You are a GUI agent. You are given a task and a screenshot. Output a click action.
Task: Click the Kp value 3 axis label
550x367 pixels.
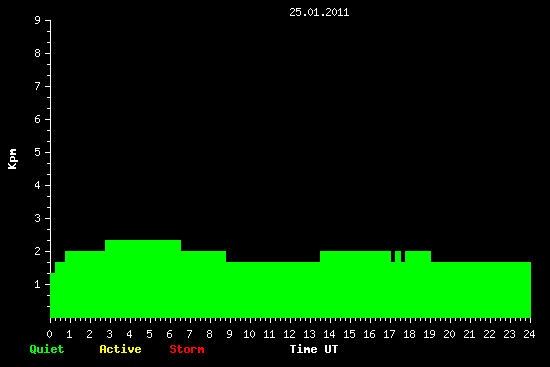coord(38,218)
